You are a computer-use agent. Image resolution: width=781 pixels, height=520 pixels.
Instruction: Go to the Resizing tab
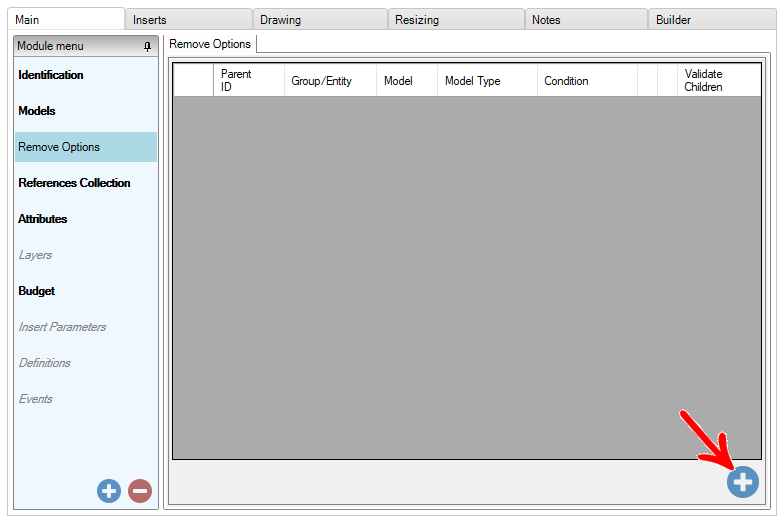[456, 19]
